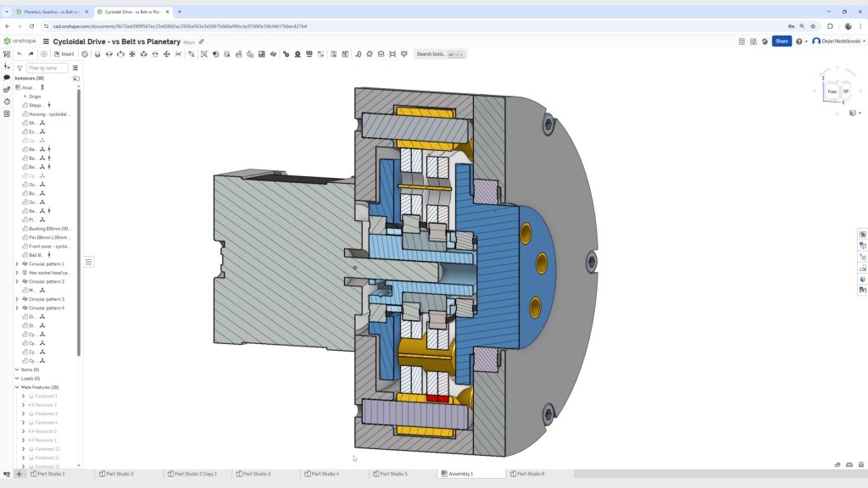Click the undo arrow icon
868x488 pixels.
[19, 53]
